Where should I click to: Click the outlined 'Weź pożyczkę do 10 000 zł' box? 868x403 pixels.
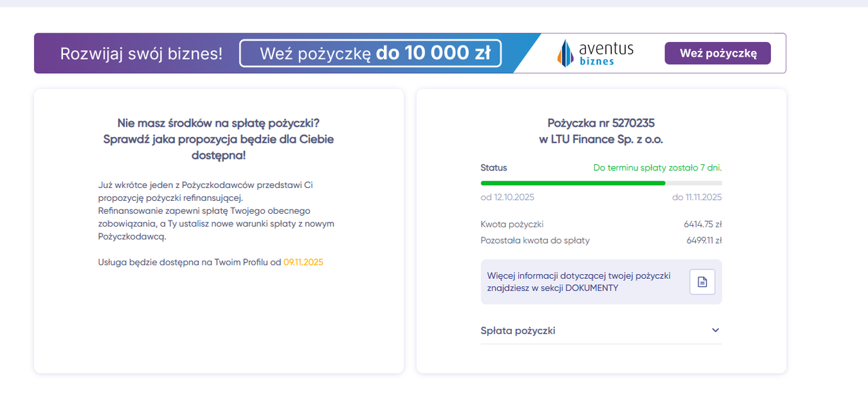[x=370, y=53]
